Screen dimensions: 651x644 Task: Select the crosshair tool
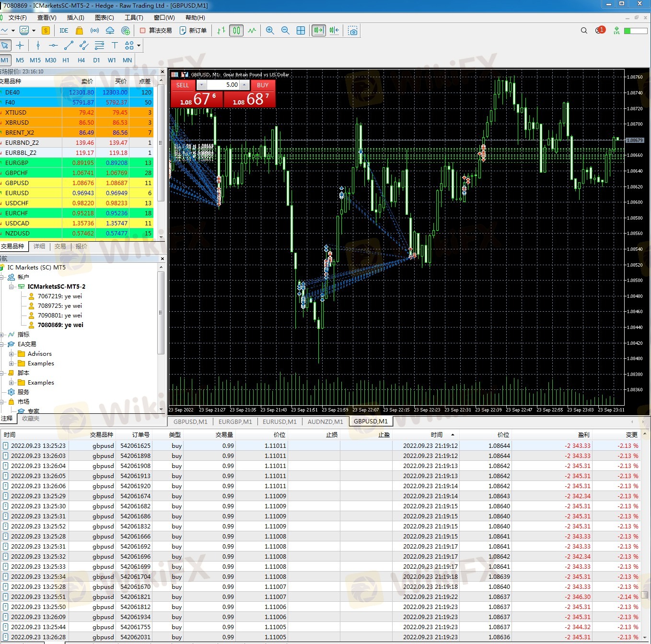point(20,45)
